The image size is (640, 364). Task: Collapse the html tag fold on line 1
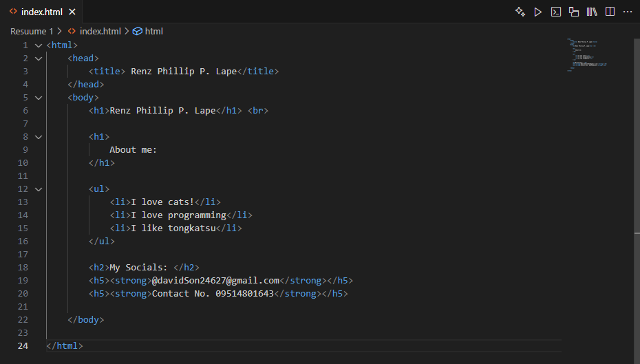point(39,45)
